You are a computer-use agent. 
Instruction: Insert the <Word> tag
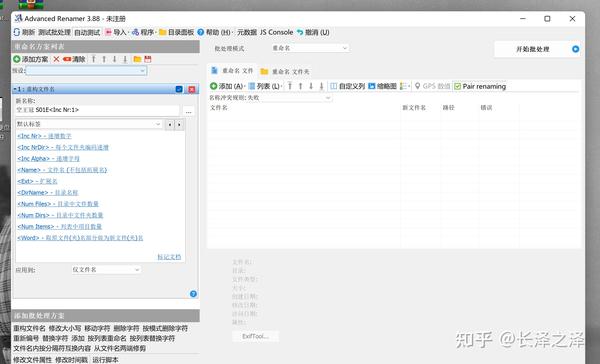tap(80, 238)
